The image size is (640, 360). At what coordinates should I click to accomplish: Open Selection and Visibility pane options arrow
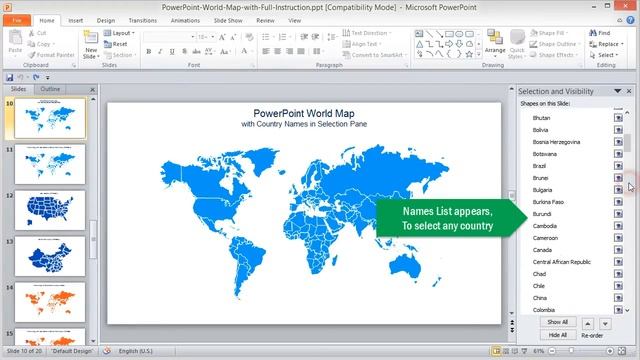click(618, 91)
